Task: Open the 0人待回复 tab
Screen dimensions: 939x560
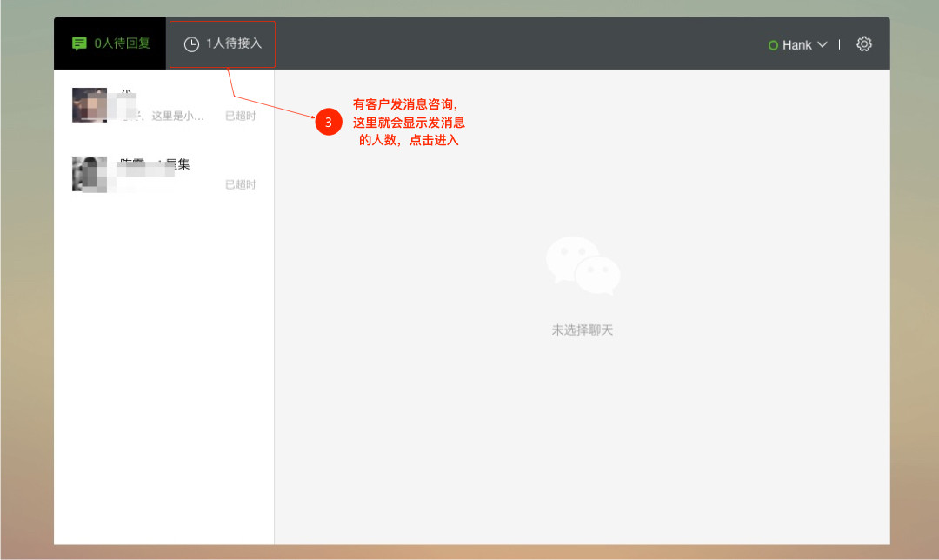Action: click(x=110, y=43)
